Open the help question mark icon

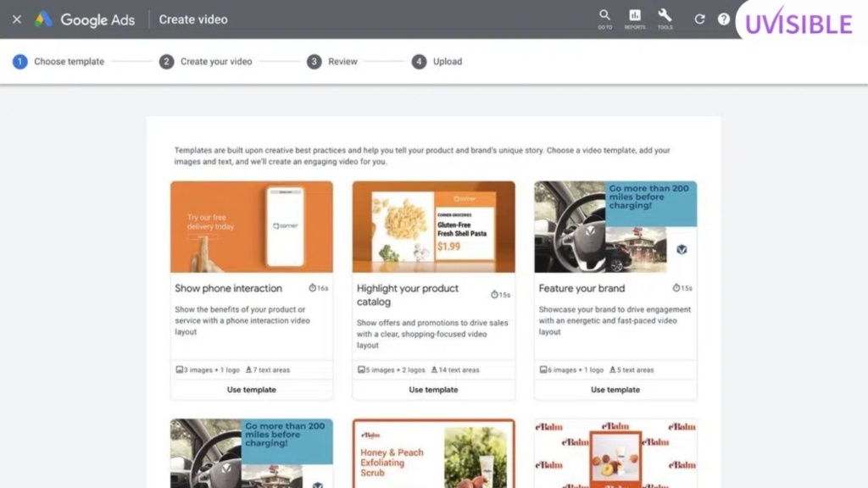724,19
